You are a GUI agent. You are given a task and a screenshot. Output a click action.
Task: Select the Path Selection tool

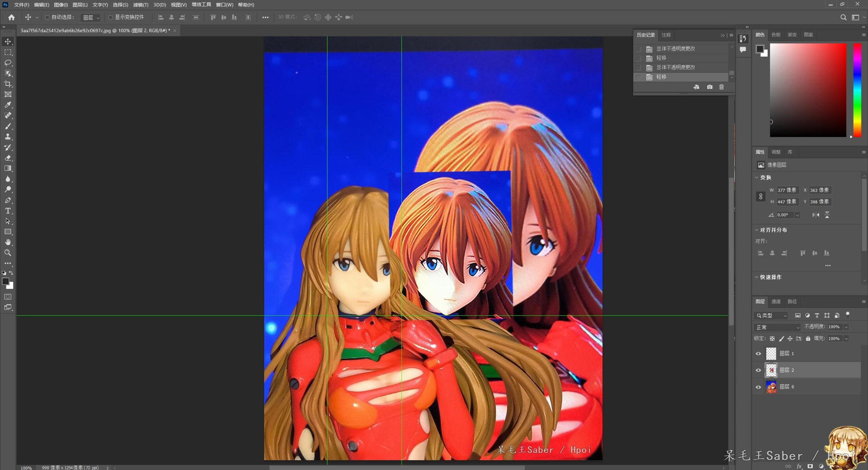pyautogui.click(x=8, y=221)
